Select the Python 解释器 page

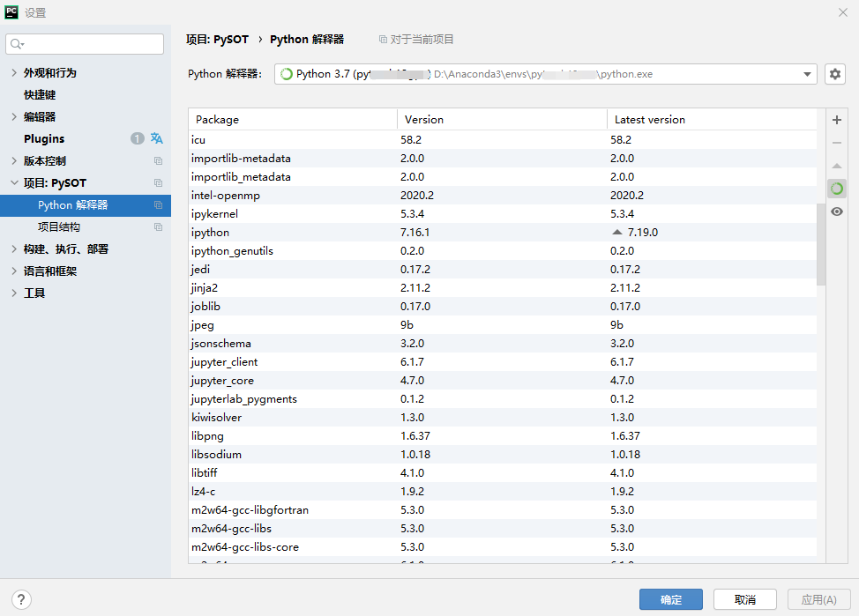point(86,205)
